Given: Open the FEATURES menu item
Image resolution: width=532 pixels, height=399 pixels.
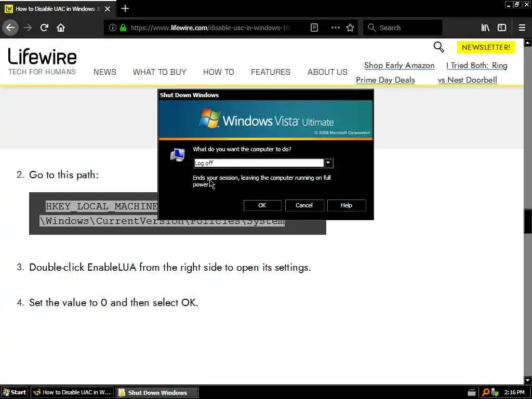Looking at the screenshot, I should coord(270,72).
